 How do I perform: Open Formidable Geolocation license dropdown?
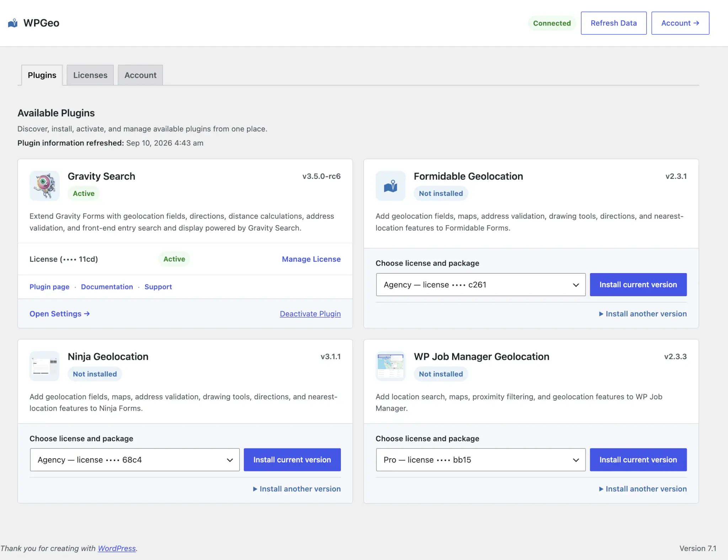coord(481,284)
